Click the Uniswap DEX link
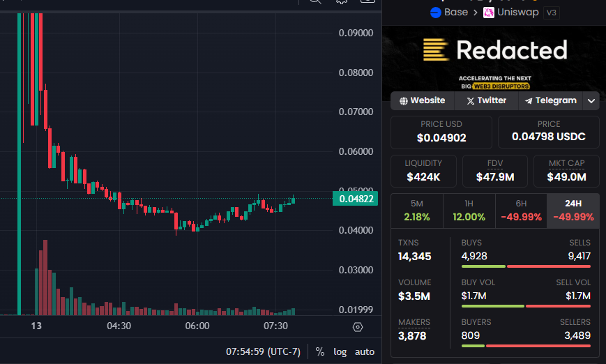Image resolution: width=606 pixels, height=364 pixels. click(511, 13)
